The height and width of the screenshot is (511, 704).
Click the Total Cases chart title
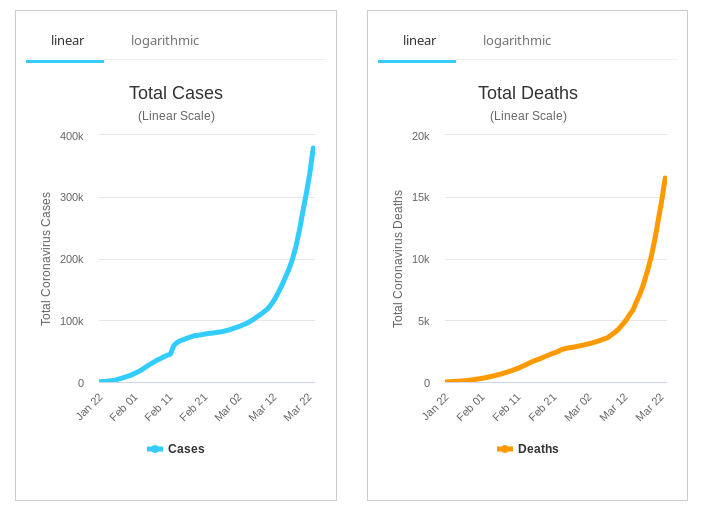pos(176,93)
